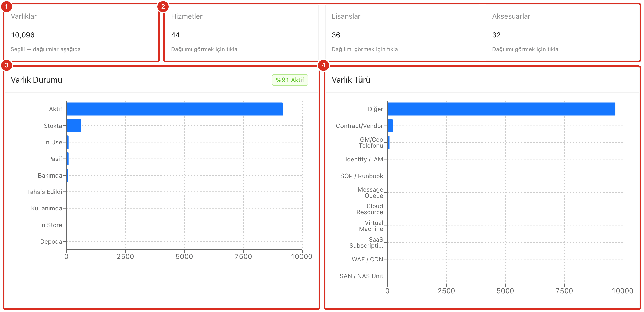This screenshot has height=312, width=644.
Task: Open the Lisanslar card distribution
Action: [x=402, y=32]
